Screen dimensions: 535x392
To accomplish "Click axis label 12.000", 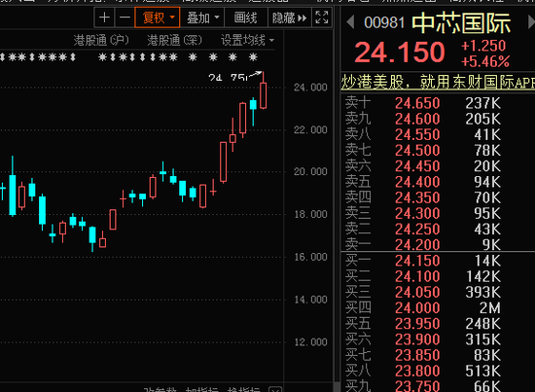I will [310, 342].
